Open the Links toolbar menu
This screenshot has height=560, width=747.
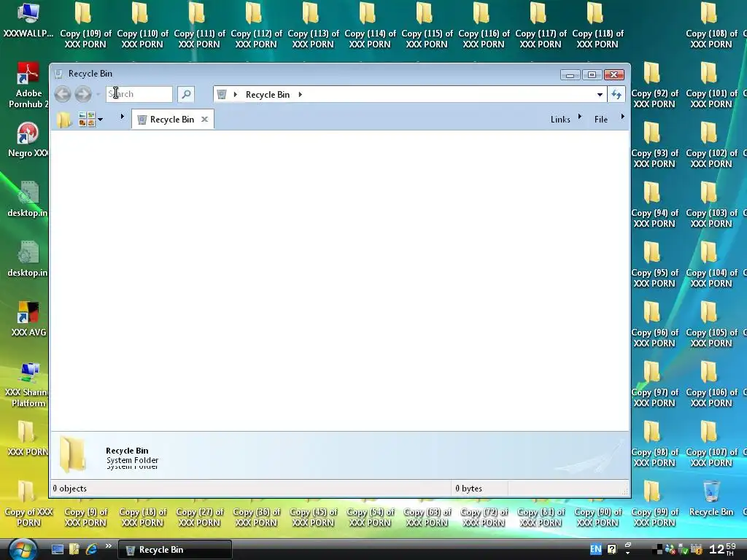tap(560, 120)
